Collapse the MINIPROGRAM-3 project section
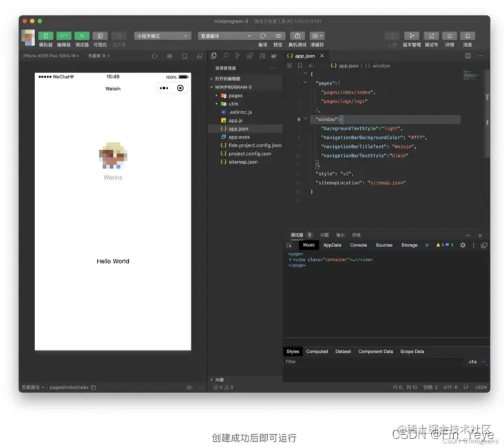 coord(246,87)
